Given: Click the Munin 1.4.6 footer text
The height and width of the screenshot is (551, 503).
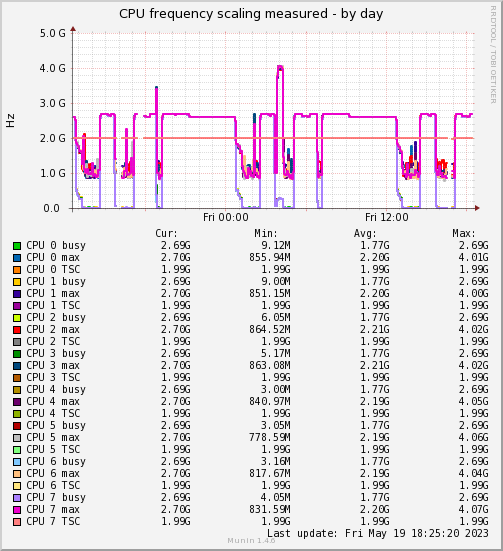Looking at the screenshot, I should pos(251,540).
